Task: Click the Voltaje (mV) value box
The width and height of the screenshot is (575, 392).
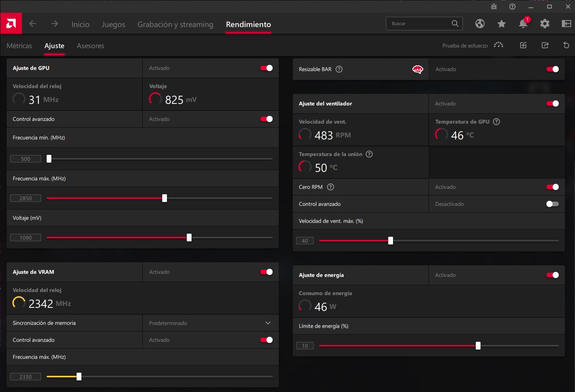Action: (x=25, y=238)
